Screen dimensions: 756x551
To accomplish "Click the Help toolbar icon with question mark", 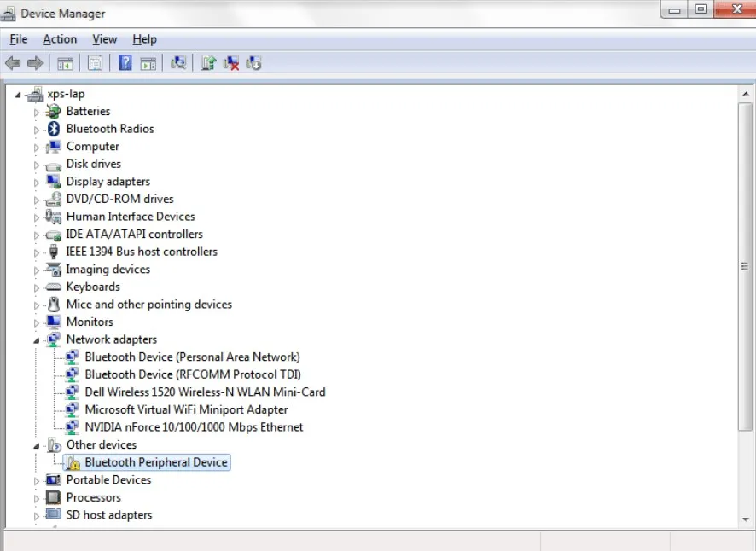I will (125, 63).
